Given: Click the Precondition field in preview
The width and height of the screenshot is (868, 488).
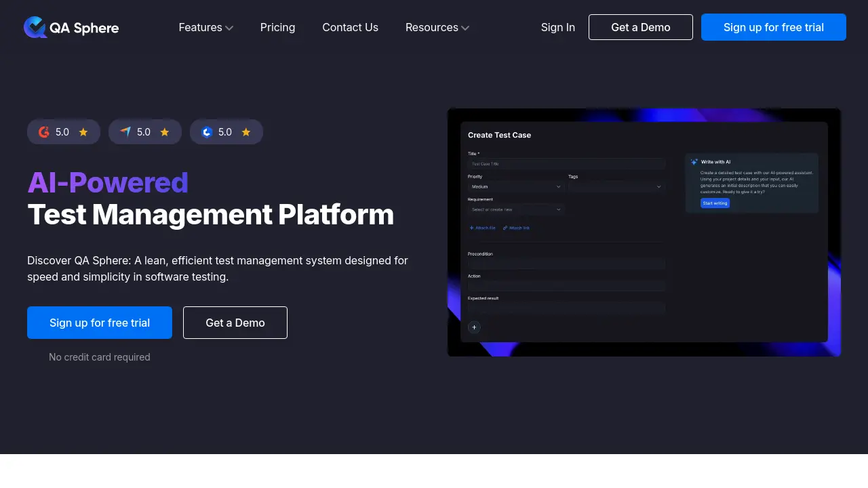Looking at the screenshot, I should (x=566, y=264).
